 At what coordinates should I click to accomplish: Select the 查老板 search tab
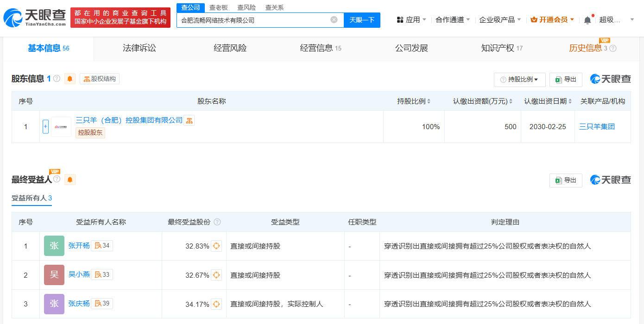(218, 7)
